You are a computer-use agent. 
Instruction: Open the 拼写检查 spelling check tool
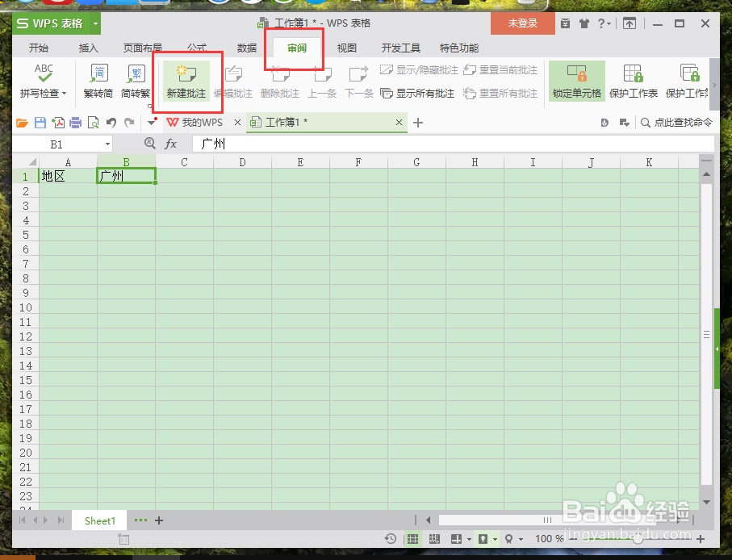click(x=43, y=78)
